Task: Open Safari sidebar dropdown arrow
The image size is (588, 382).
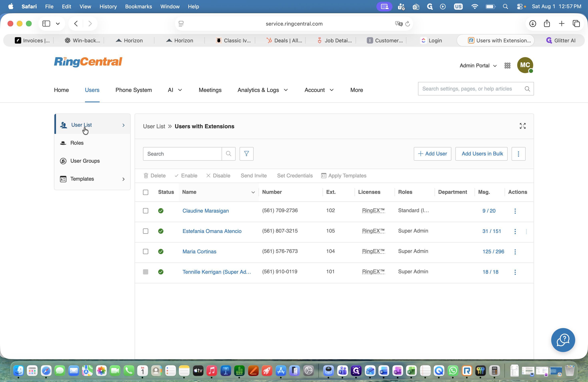Action: pyautogui.click(x=58, y=24)
